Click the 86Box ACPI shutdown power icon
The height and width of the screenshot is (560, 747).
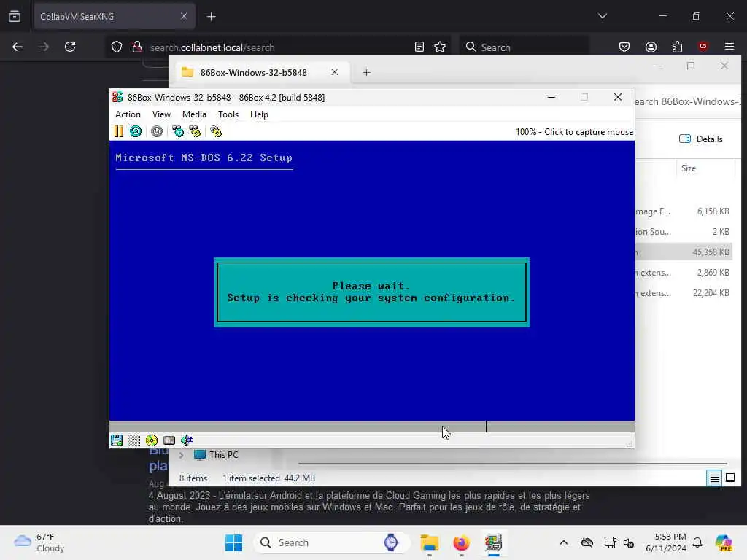pyautogui.click(x=157, y=131)
